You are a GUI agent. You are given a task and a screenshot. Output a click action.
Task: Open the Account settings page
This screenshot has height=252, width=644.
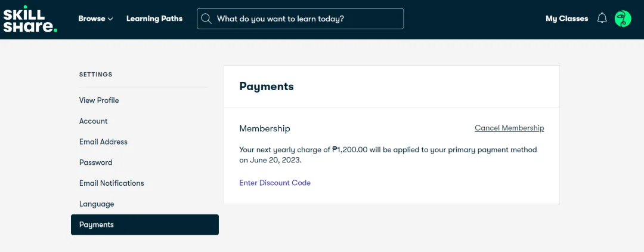[x=93, y=121]
